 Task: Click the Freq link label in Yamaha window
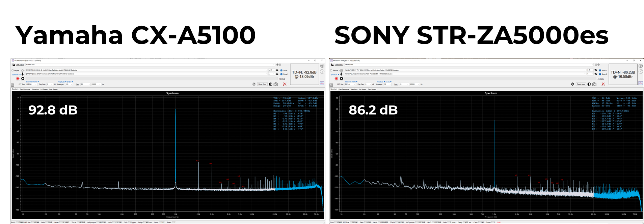[x=77, y=84]
